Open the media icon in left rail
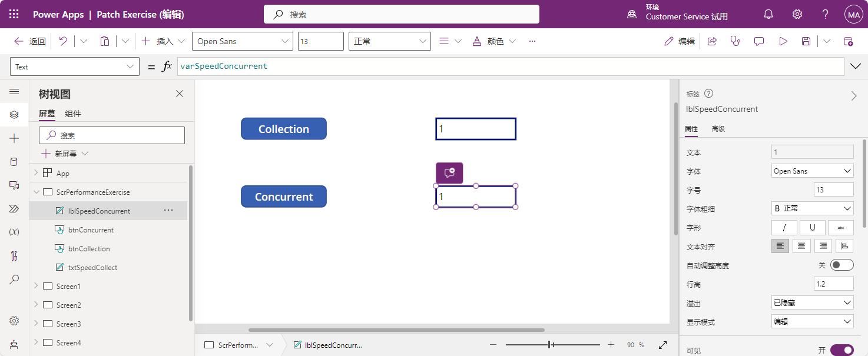 point(15,185)
